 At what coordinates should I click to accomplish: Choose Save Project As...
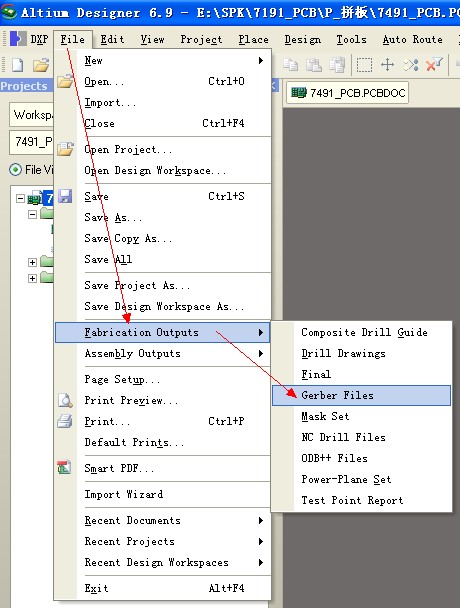pyautogui.click(x=162, y=285)
